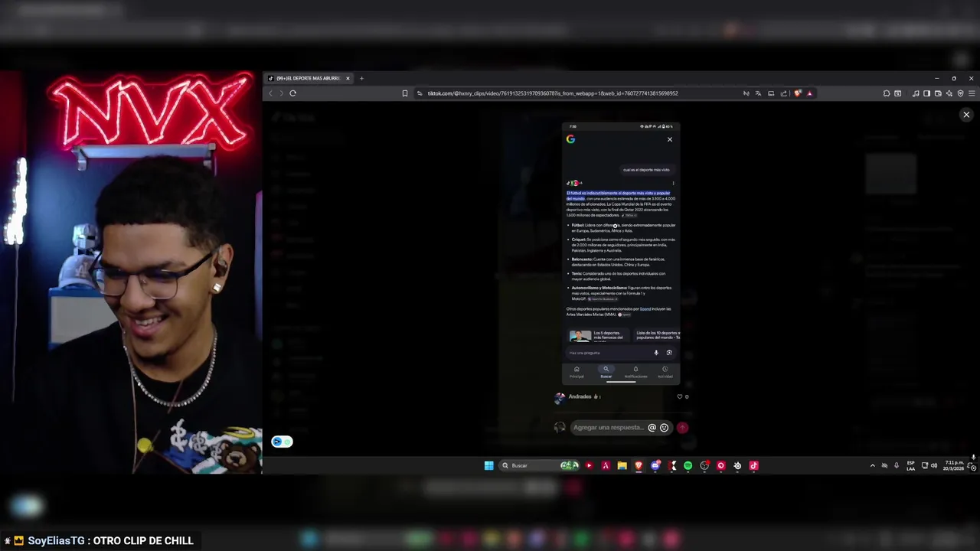Click the 'Agregar una respuesta...' reply field
The width and height of the screenshot is (980, 551).
point(609,428)
